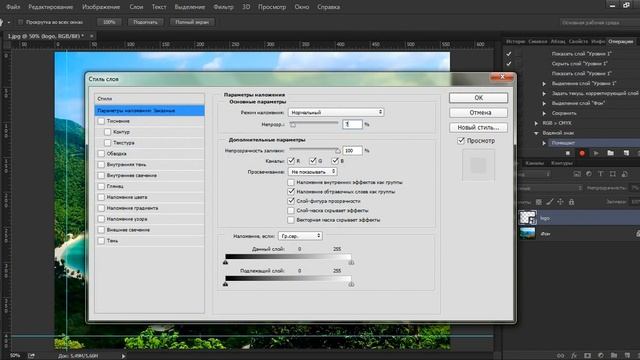The image size is (640, 360).
Task: Enable the Тень checkbox
Action: pyautogui.click(x=101, y=241)
